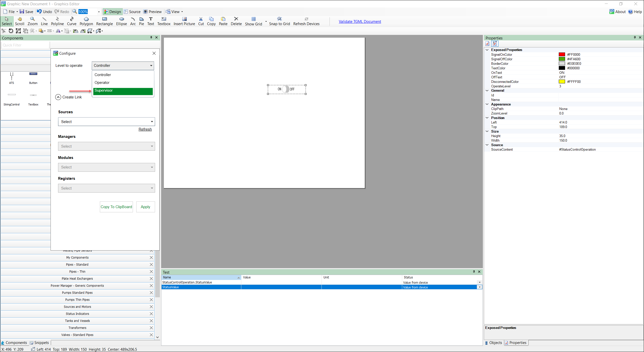Select the Polygon drawing tool
This screenshot has width=644, height=352.
[86, 21]
